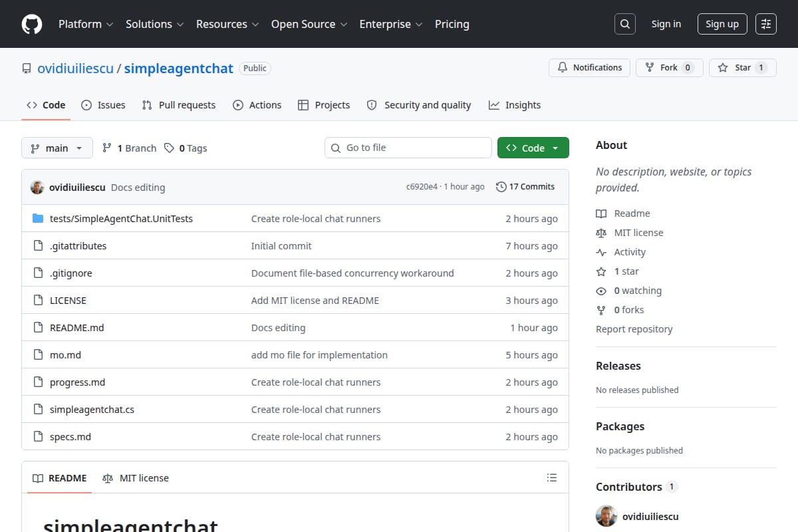Click ovidiuiliescu avatar in latest commit row
Image resolution: width=798 pixels, height=532 pixels.
[x=37, y=188]
